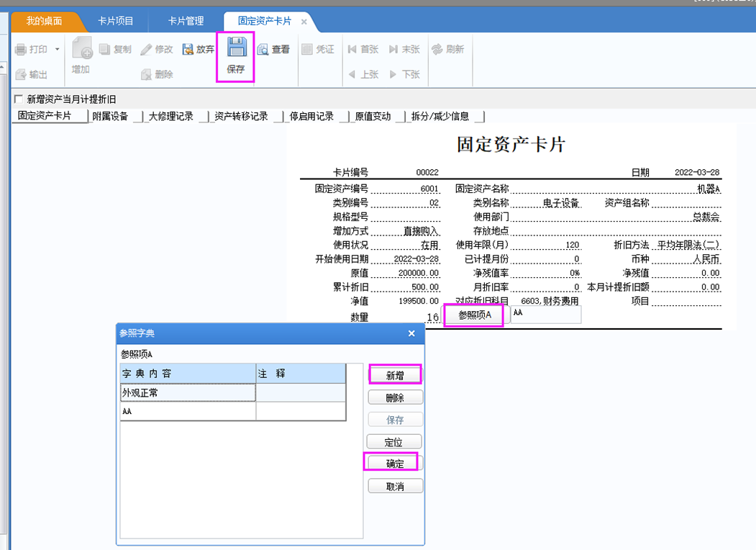
Task: Click the 使用状况 value 在用
Action: (429, 245)
